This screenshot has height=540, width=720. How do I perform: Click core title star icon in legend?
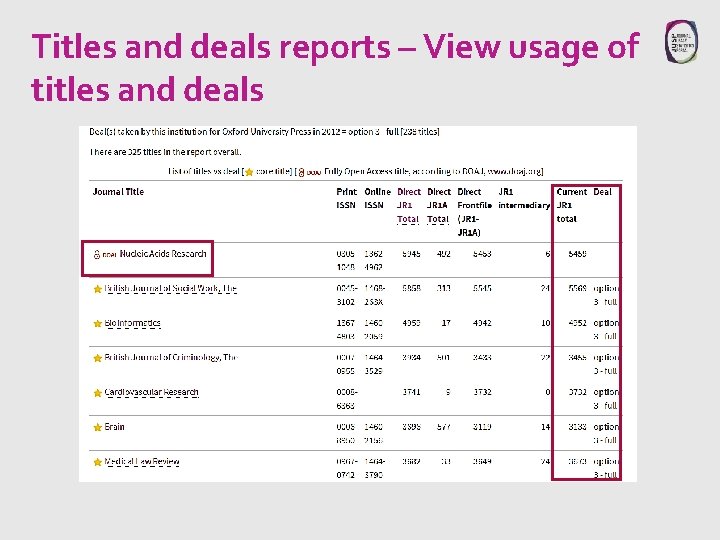click(x=249, y=172)
